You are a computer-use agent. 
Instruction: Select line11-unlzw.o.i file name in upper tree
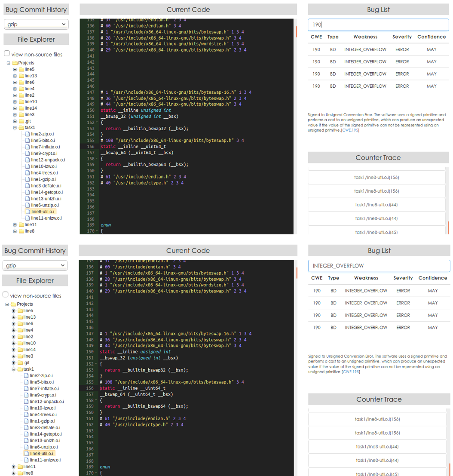(46, 218)
